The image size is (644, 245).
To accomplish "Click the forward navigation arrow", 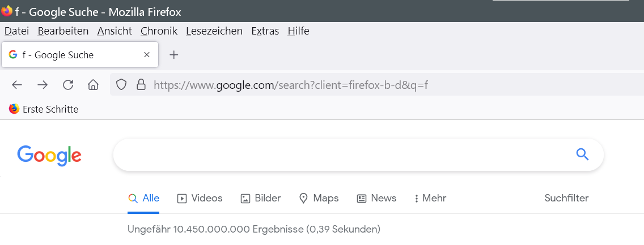I will [43, 85].
